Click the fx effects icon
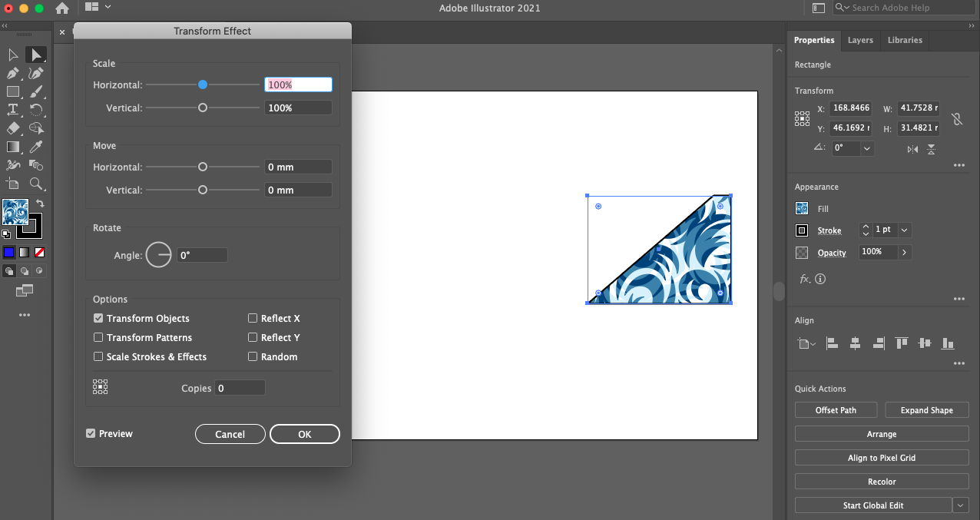Screen dimensions: 980x520 pyautogui.click(x=804, y=279)
